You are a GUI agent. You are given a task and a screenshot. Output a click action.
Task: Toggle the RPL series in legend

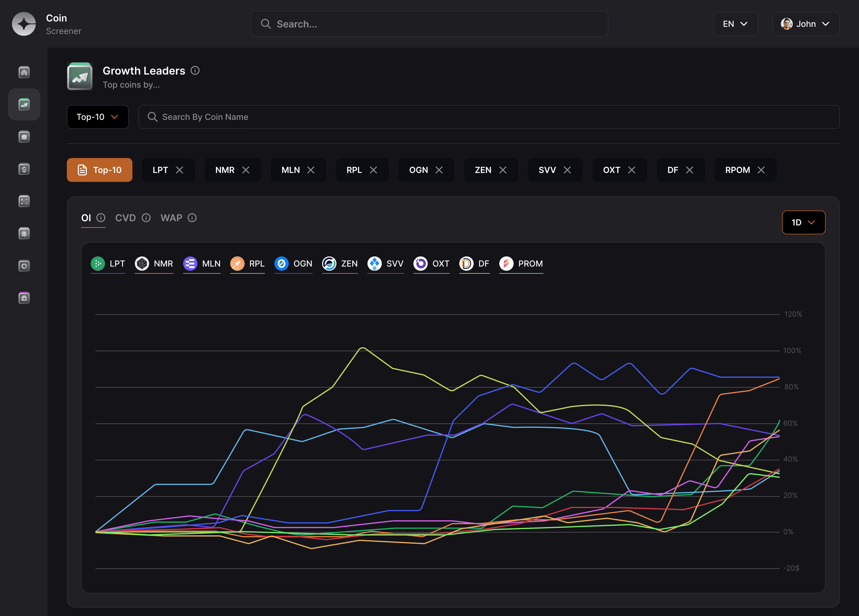point(247,264)
